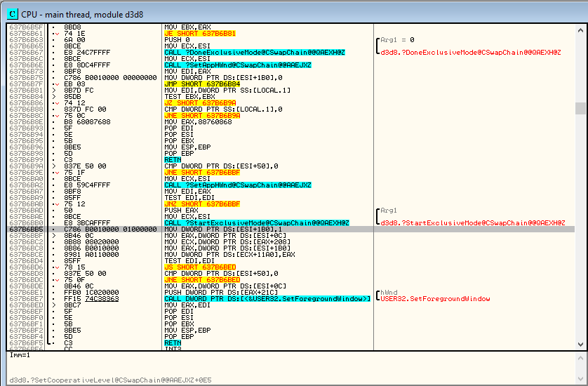Select CALL ?DoneExclusiveMode@CSwapChain instruction
This screenshot has height=386, width=588.
tap(255, 53)
